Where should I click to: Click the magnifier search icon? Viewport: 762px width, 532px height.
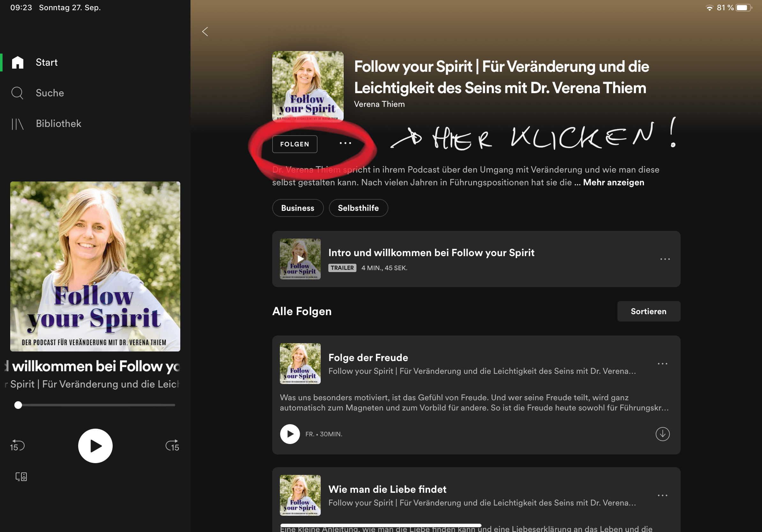(17, 93)
